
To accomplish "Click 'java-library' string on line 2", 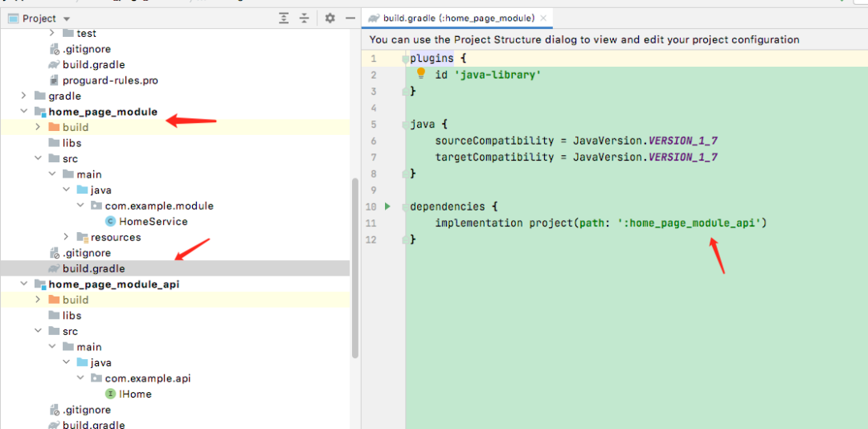I will (497, 75).
